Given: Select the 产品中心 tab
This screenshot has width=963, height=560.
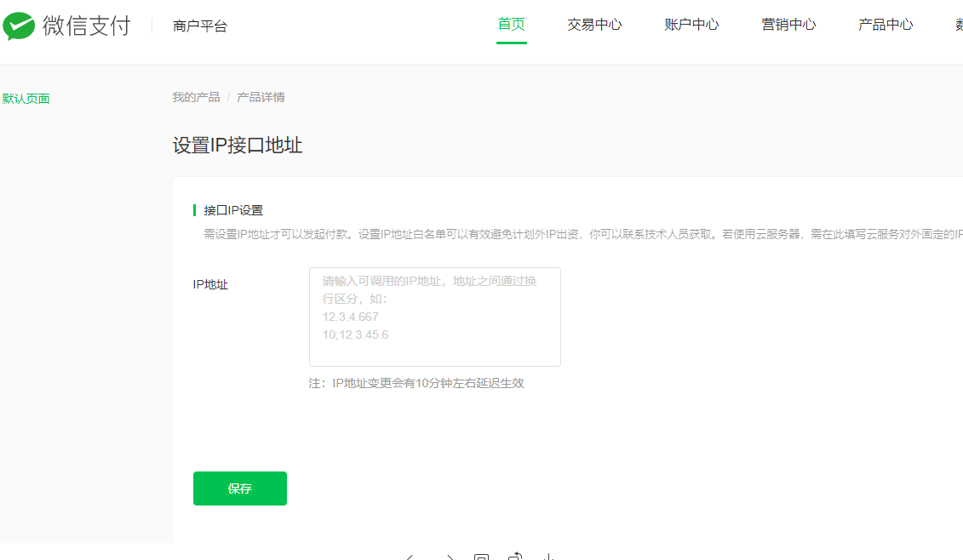Looking at the screenshot, I should point(886,25).
